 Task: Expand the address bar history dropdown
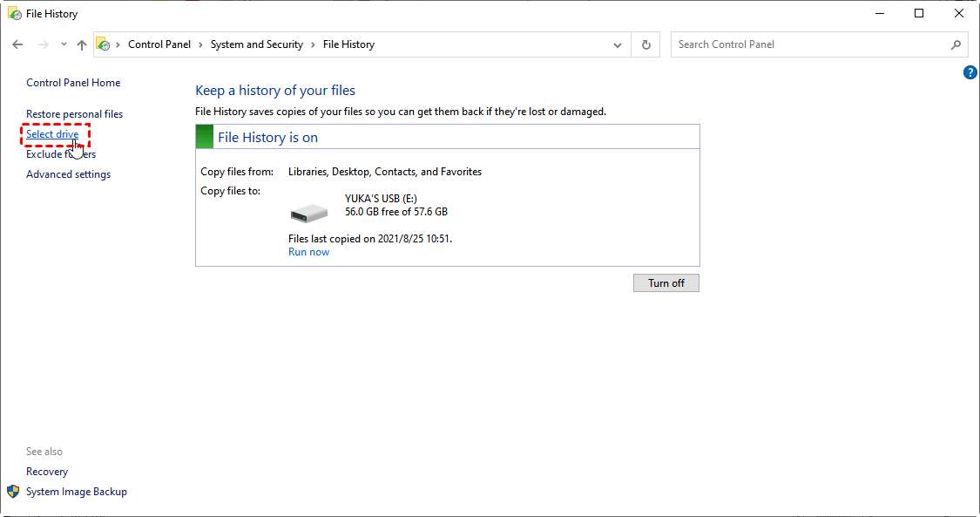click(618, 44)
